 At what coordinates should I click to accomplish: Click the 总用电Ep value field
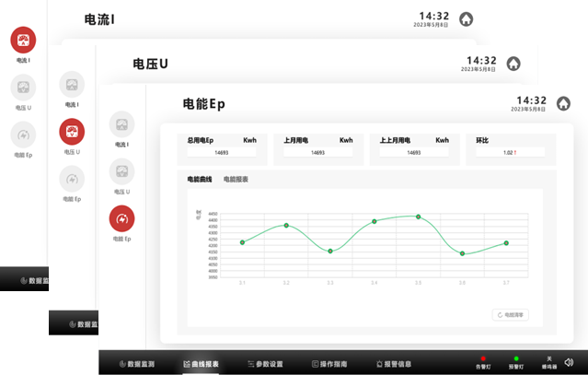(221, 153)
